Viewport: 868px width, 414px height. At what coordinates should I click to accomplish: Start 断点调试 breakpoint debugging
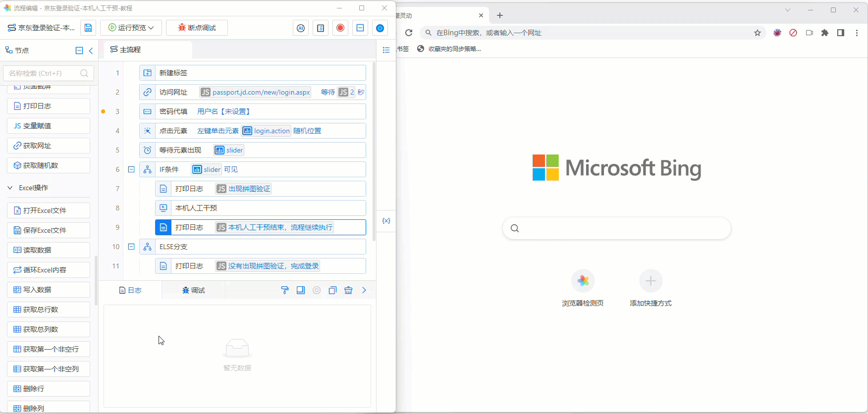[197, 28]
